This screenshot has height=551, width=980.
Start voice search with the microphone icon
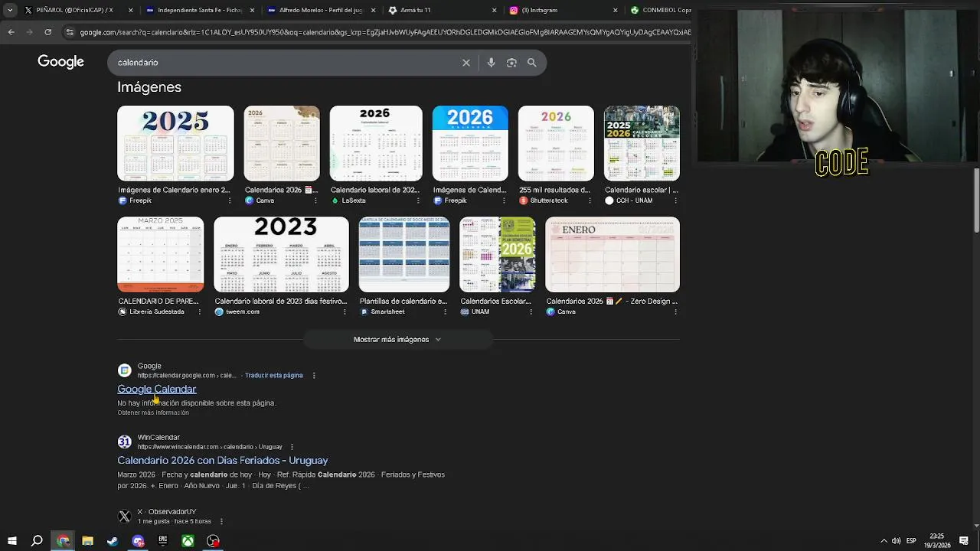coord(491,63)
